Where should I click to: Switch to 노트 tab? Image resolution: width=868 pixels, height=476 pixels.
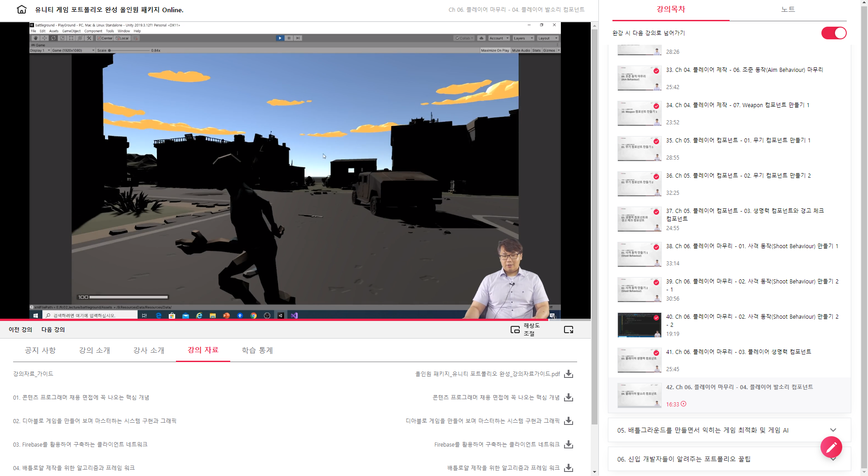788,9
